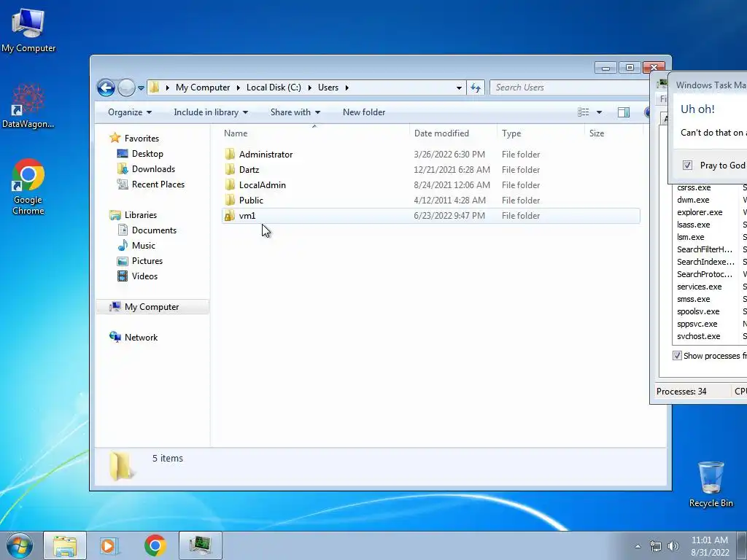
Task: Open the Include in library menu
Action: 211,112
